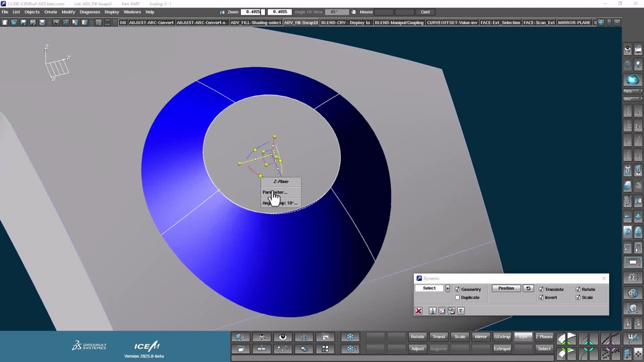644x362 pixels.
Task: Click the hierarchy tree icon in bottom toolbar
Action: 304,337
